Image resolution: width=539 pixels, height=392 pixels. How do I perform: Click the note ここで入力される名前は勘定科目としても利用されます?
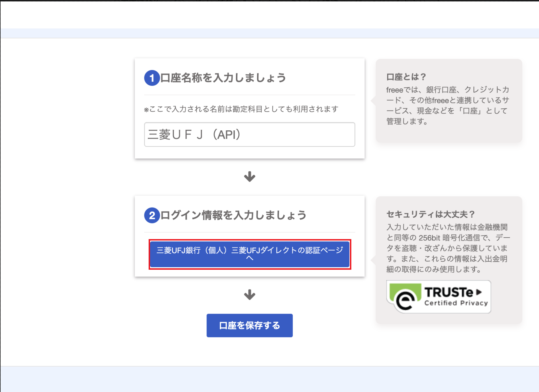coord(241,109)
